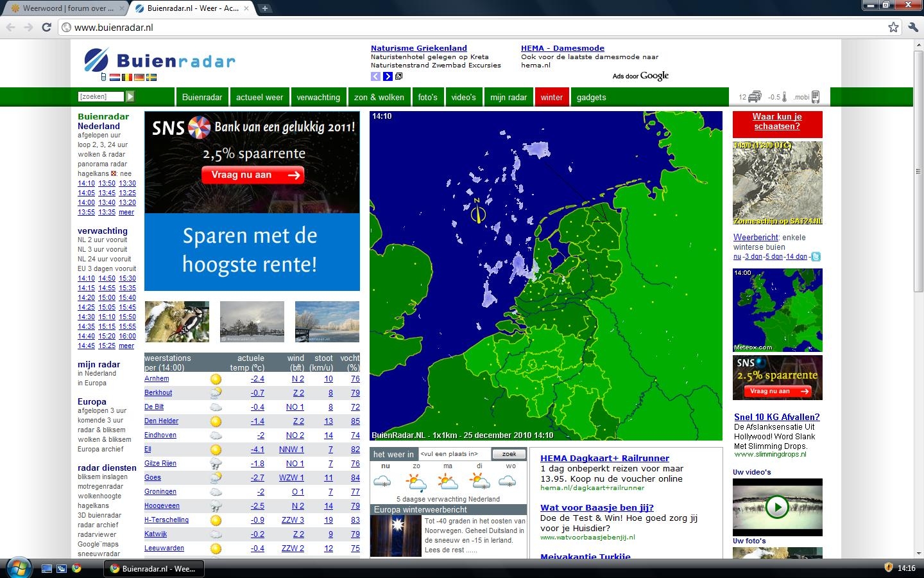Open the 'Wat voor Baasje ben jij?' link
Image resolution: width=924 pixels, height=578 pixels.
[597, 507]
